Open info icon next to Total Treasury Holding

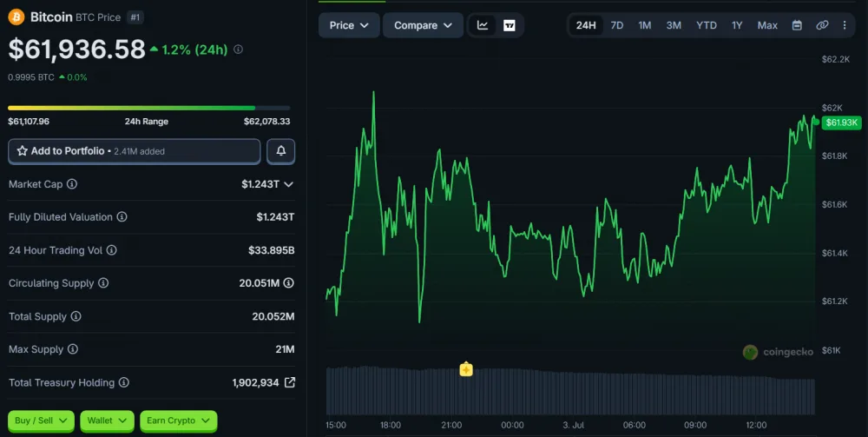point(123,383)
